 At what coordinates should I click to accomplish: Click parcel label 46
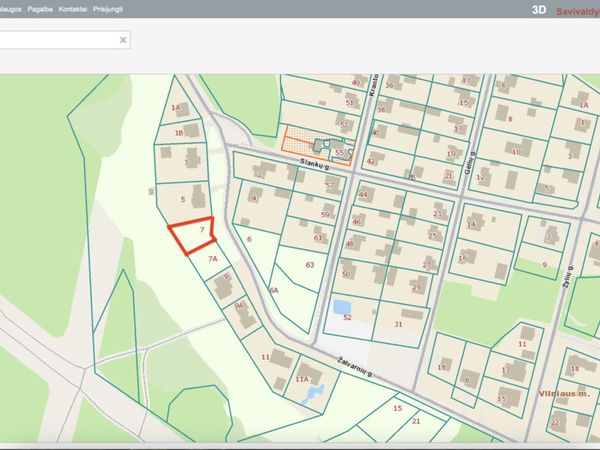point(357,222)
